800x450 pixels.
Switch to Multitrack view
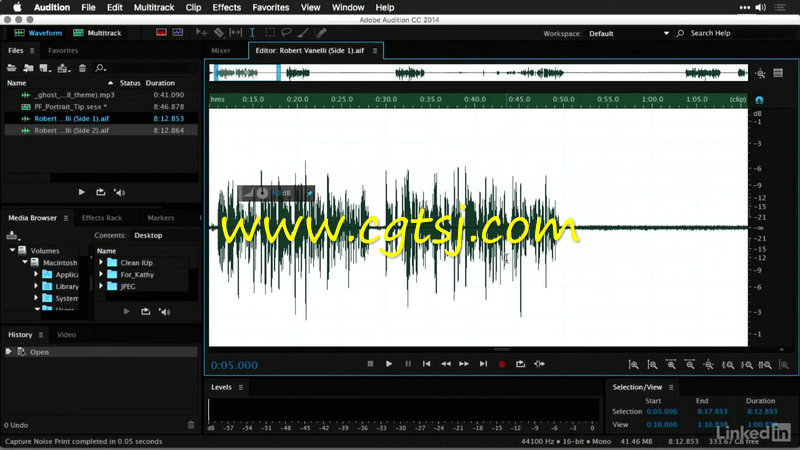click(97, 33)
